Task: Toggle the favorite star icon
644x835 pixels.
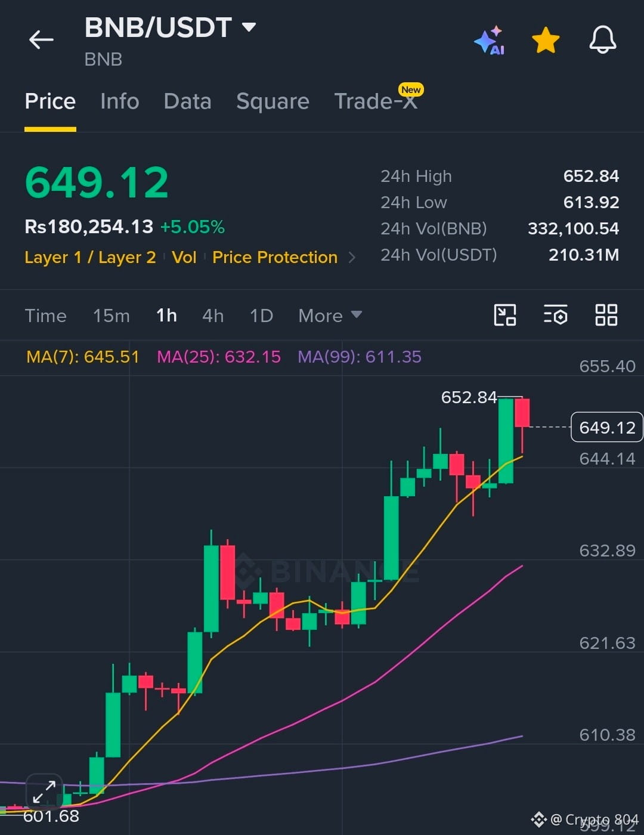Action: click(546, 41)
